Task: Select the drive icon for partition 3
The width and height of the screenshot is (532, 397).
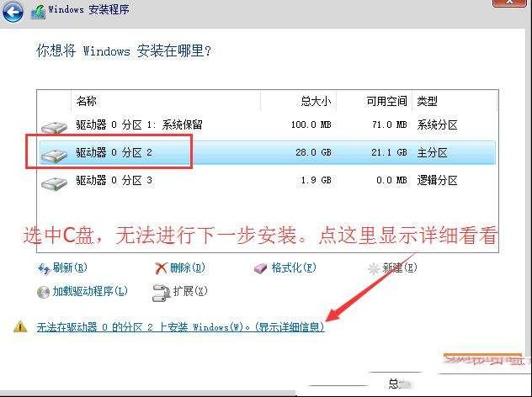Action: tap(54, 183)
